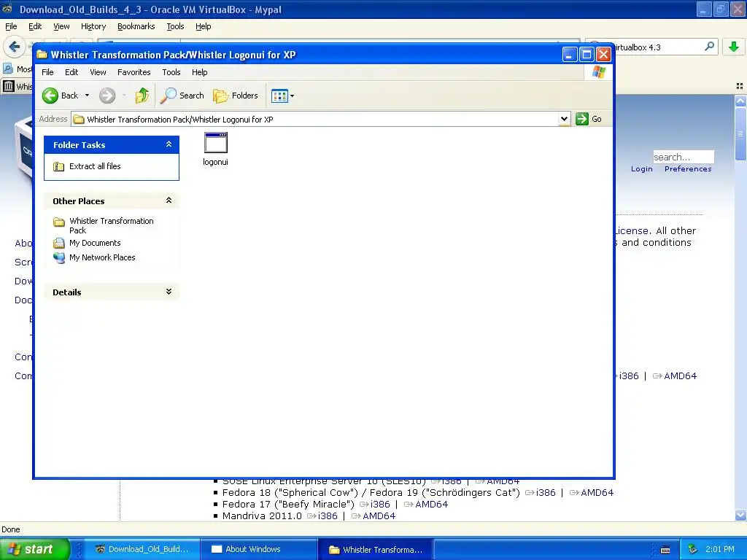Click the Mypal browser back arrow

point(15,47)
